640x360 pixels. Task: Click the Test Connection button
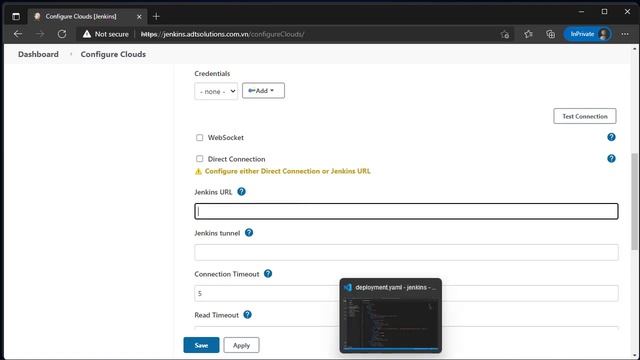(x=584, y=116)
